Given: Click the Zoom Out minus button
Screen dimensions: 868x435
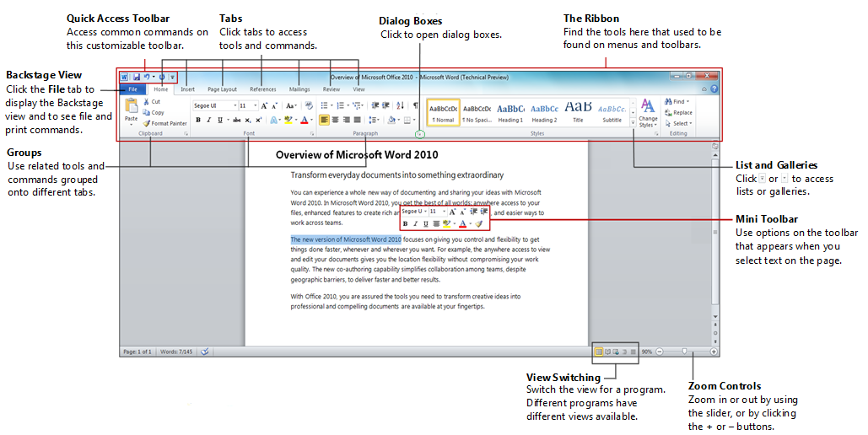Looking at the screenshot, I should (x=660, y=352).
